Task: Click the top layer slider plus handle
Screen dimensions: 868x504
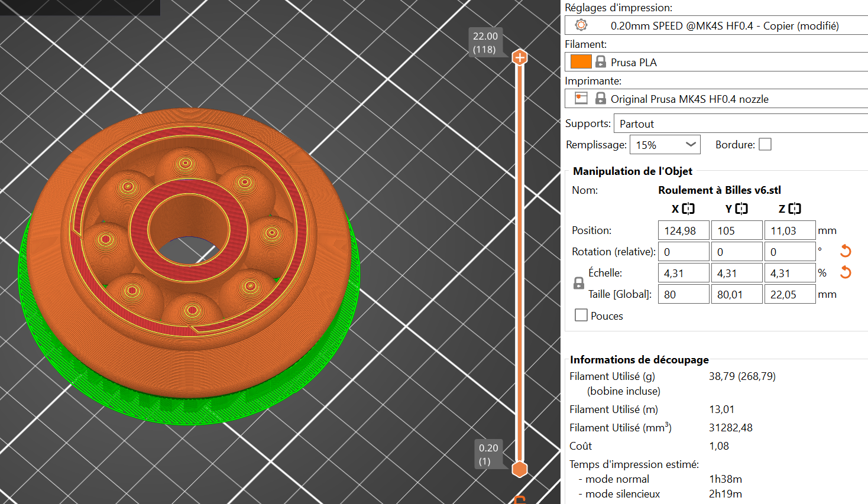Action: (x=520, y=57)
